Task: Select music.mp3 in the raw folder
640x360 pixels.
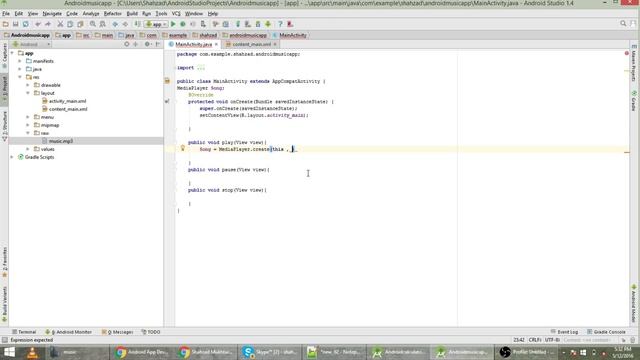Action: 58,141
